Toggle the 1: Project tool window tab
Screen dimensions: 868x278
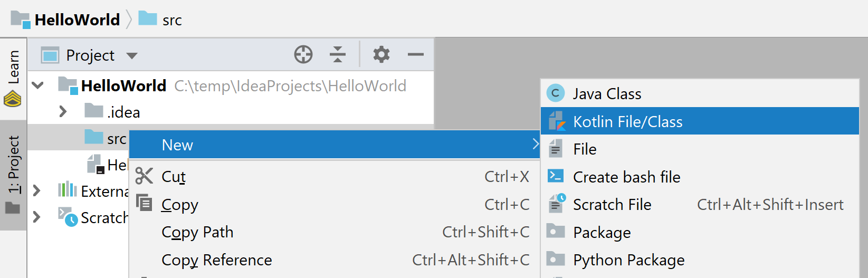pyautogui.click(x=13, y=174)
